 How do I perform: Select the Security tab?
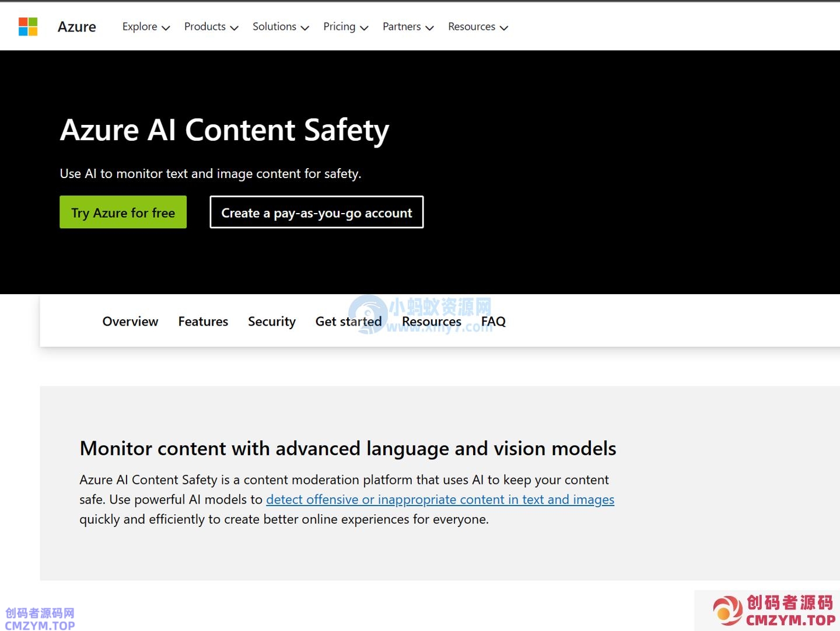coord(272,322)
